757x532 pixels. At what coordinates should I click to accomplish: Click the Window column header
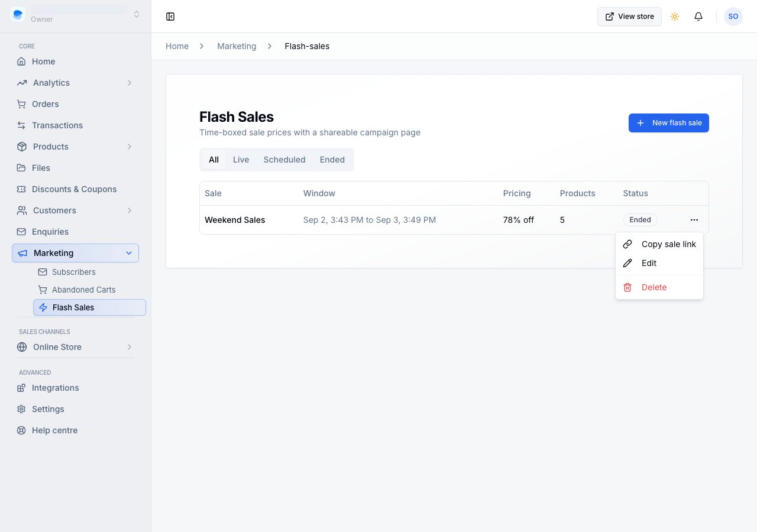tap(319, 193)
